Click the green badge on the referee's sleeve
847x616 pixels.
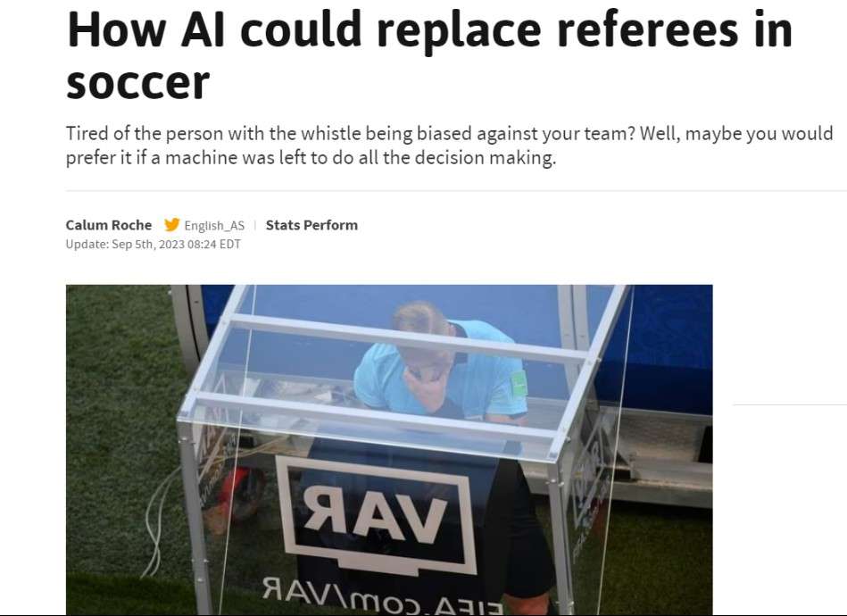point(519,385)
